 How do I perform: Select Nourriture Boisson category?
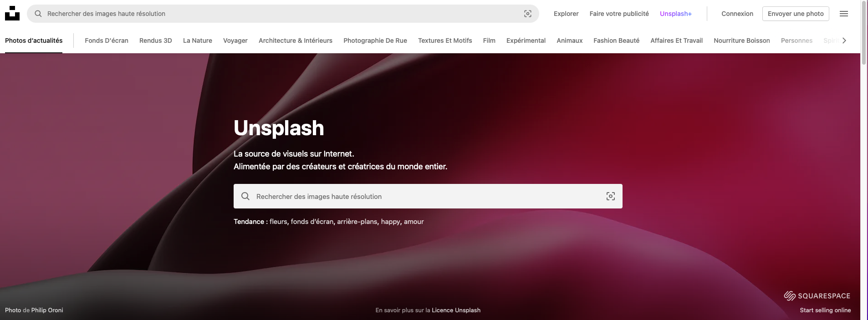[x=742, y=41]
